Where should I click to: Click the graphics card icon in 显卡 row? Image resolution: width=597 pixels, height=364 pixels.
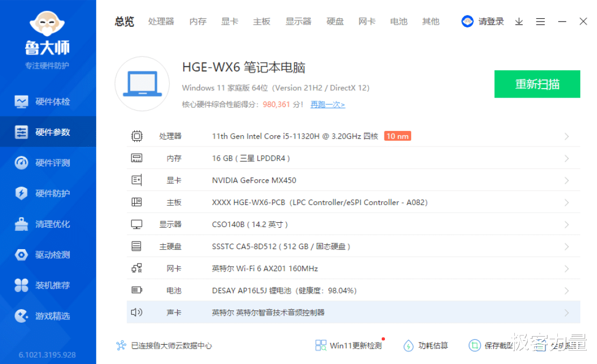137,180
